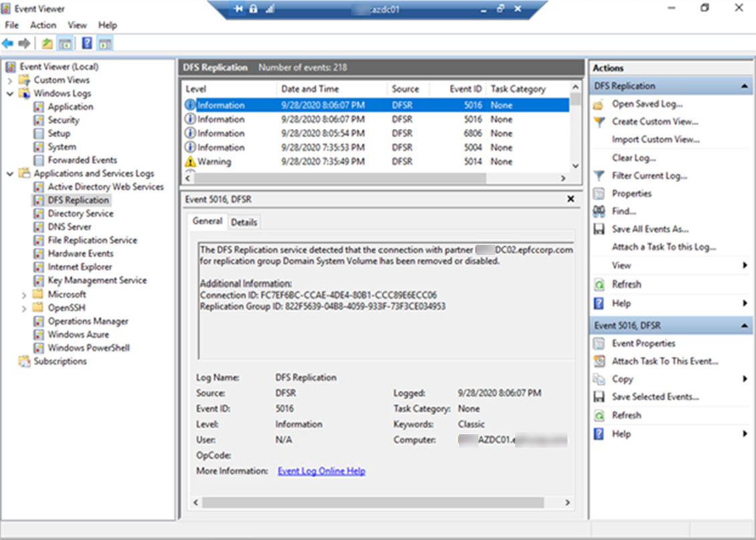Follow the Event Log Online Help link
Screen dimensions: 756x540
pos(321,470)
